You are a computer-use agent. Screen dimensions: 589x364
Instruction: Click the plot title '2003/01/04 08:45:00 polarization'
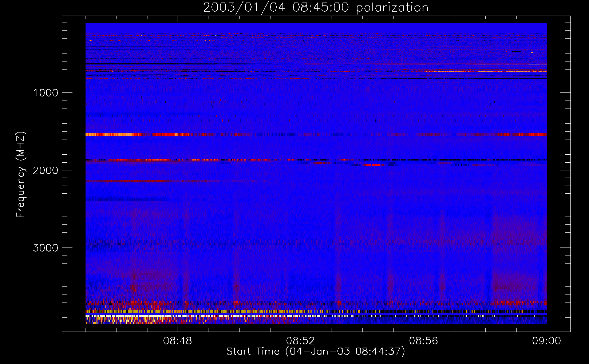(x=316, y=8)
